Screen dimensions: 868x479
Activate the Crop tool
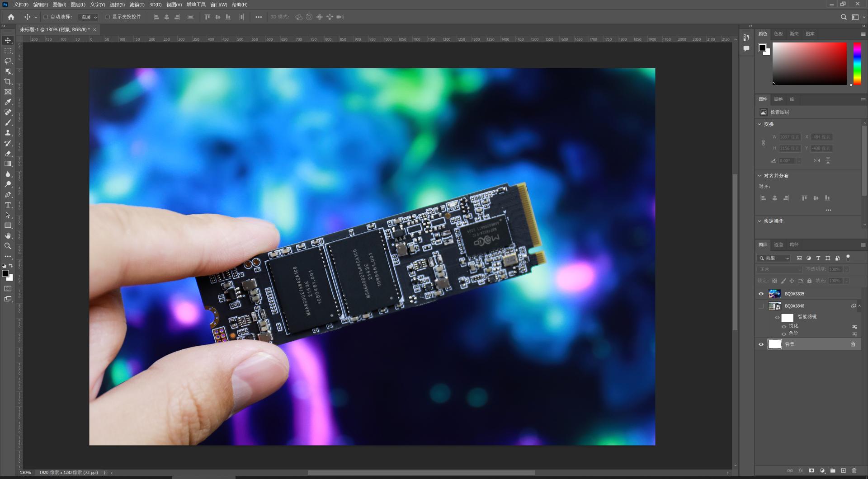(x=8, y=82)
